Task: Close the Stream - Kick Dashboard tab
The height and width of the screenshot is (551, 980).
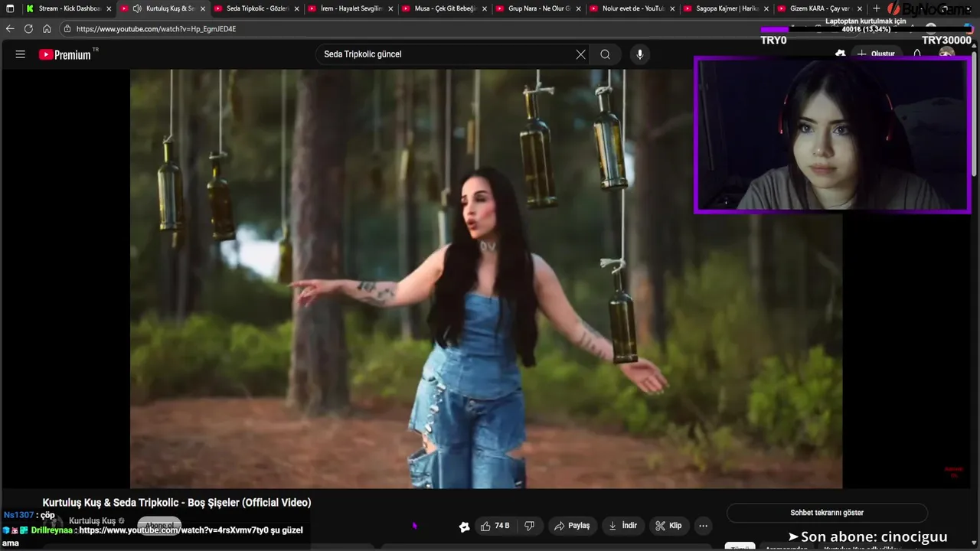Action: [109, 8]
